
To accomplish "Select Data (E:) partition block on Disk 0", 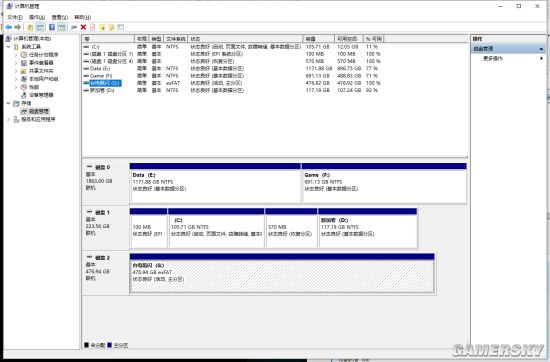I will point(215,183).
